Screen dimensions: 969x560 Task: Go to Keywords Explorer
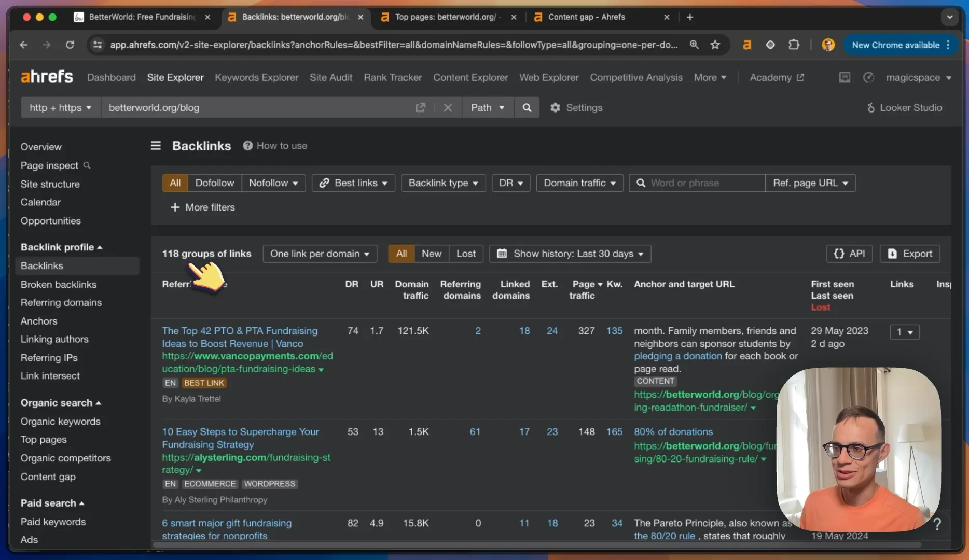point(256,77)
